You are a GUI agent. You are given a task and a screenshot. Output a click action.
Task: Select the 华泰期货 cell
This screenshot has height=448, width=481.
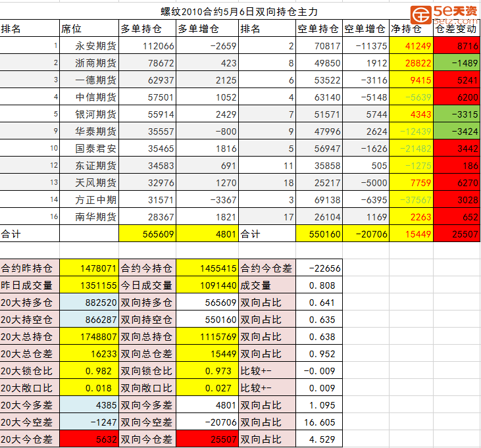tap(89, 131)
